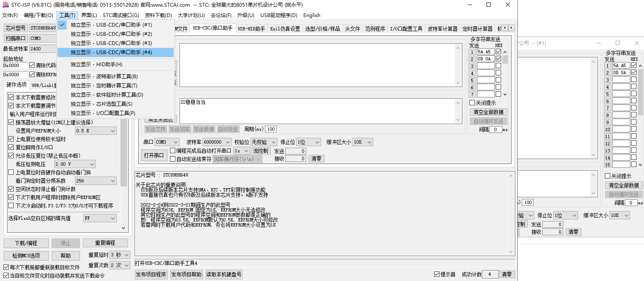Select 独立显示 USB-CDC/串口助手 (#1) checked entry

[115, 25]
